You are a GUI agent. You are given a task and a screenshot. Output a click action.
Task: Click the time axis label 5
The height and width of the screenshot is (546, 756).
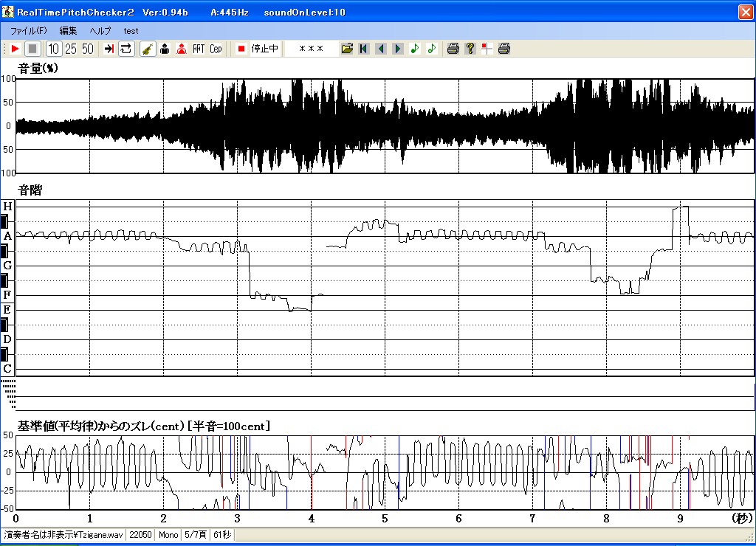coord(385,519)
